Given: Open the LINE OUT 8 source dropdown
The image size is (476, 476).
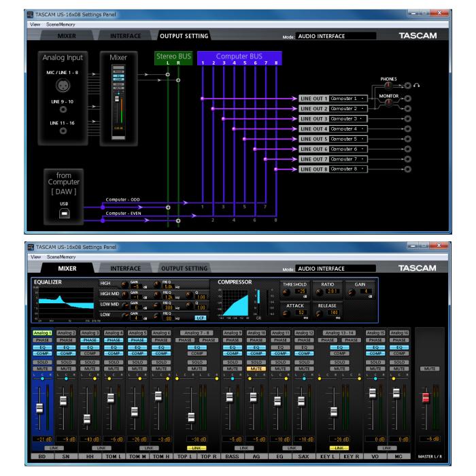Looking at the screenshot, I should click(x=348, y=169).
